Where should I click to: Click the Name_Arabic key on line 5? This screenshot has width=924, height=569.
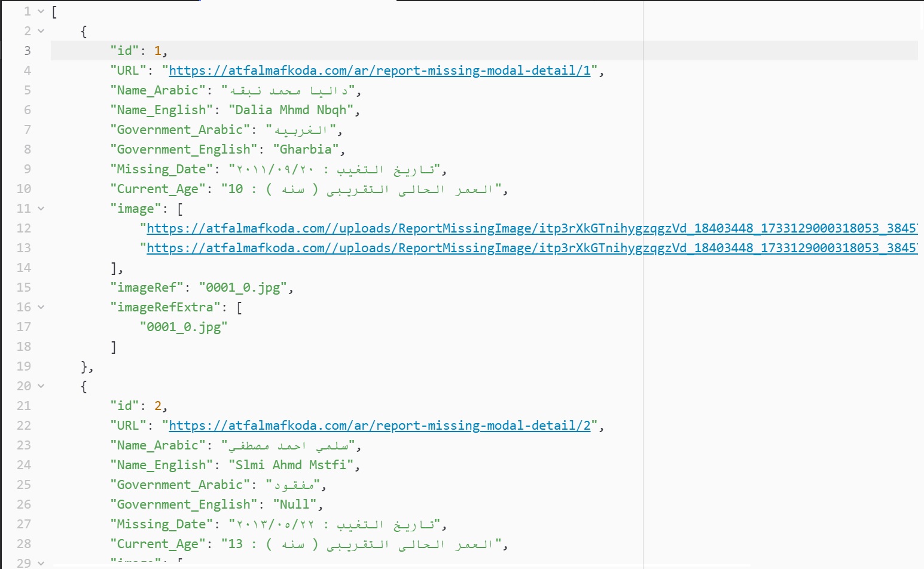[x=158, y=90]
